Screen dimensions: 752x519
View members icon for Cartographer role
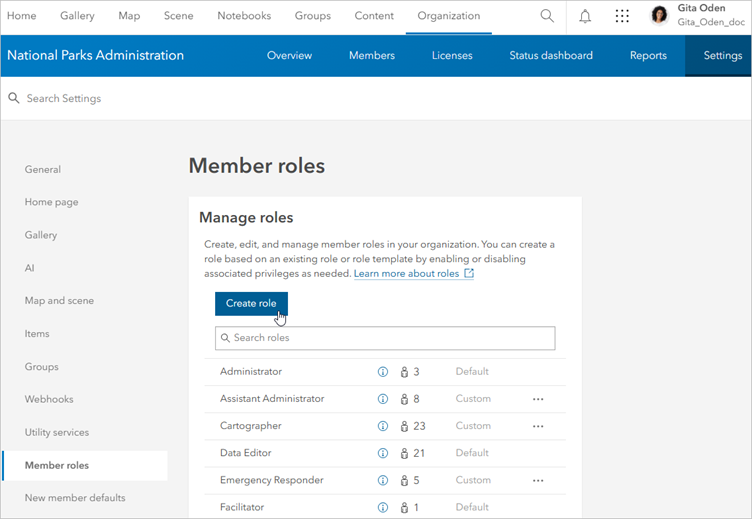[x=404, y=426]
